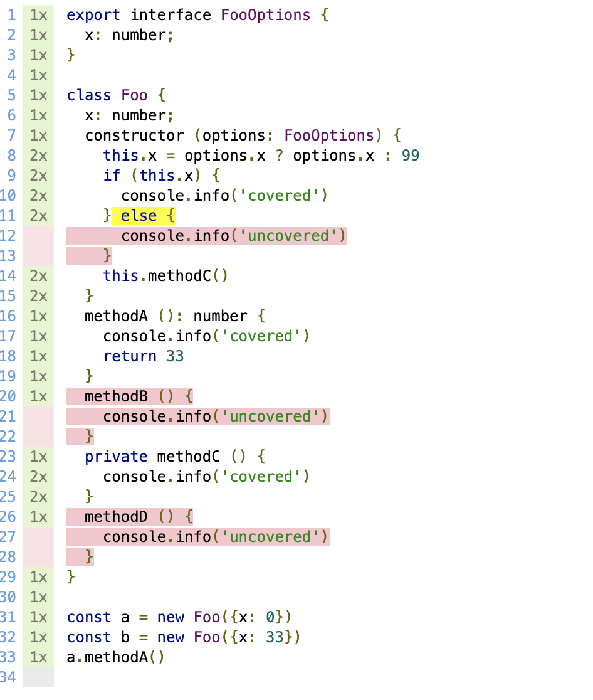Click the methodA method signature
The width and height of the screenshot is (593, 700).
point(175,316)
